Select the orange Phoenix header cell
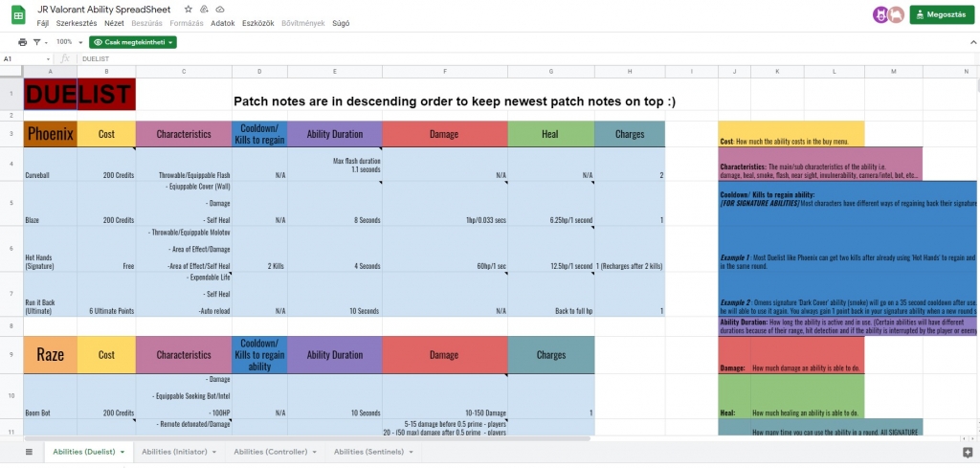This screenshot has height=468, width=980. [x=50, y=135]
